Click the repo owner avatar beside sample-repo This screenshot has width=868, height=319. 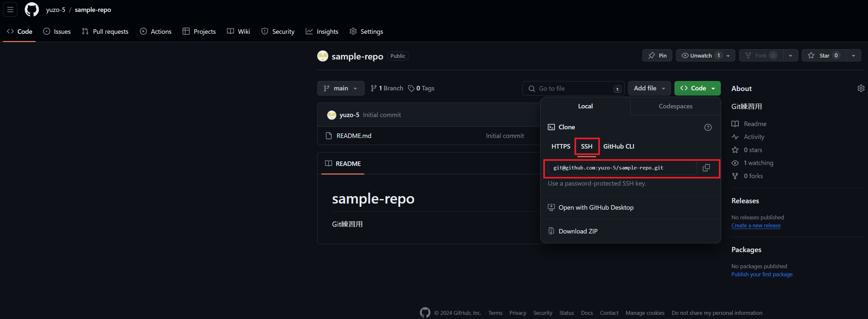pyautogui.click(x=322, y=56)
